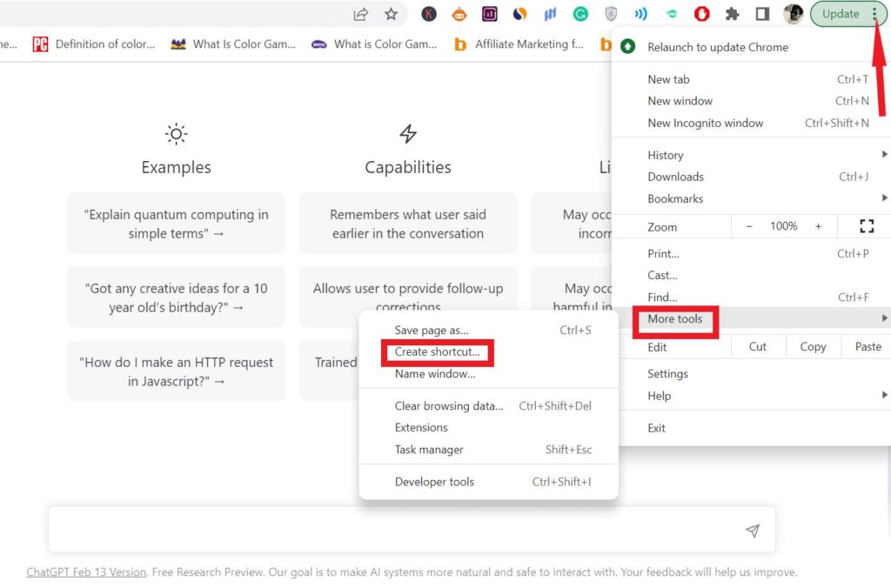The width and height of the screenshot is (891, 588).
Task: Open the Extensions puzzle piece menu
Action: point(733,14)
